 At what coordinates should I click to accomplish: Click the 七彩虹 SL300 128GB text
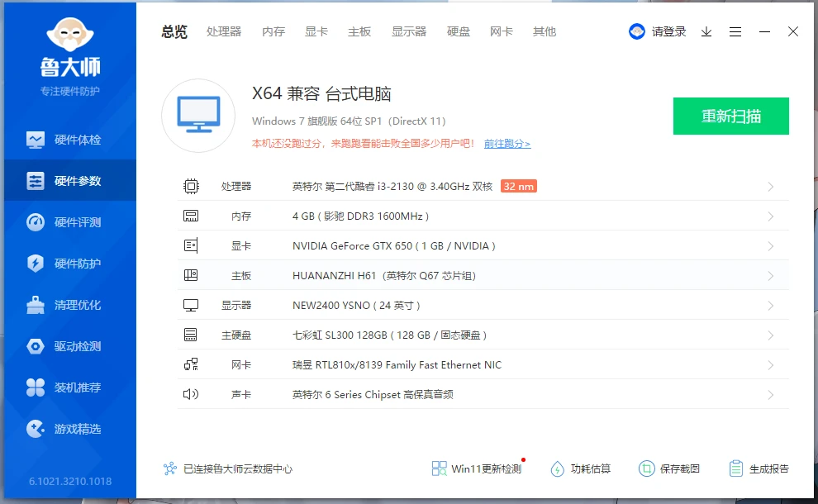[389, 335]
